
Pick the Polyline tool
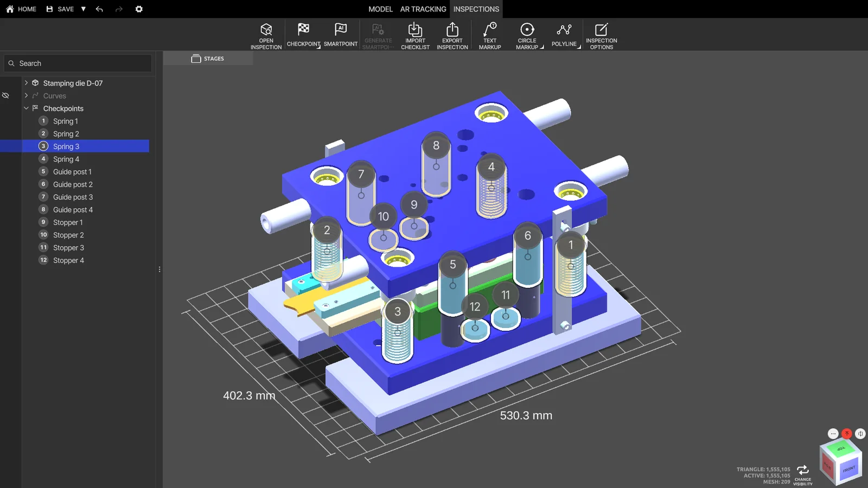(x=564, y=36)
